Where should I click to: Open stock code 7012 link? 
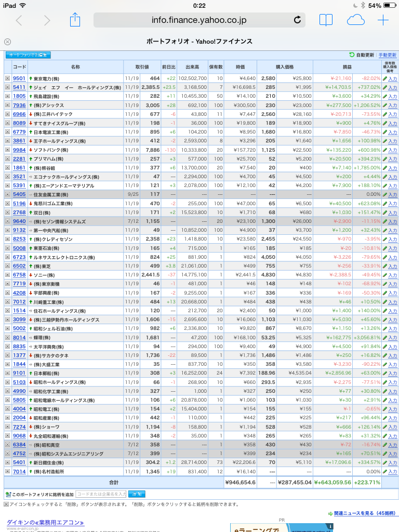point(19,302)
